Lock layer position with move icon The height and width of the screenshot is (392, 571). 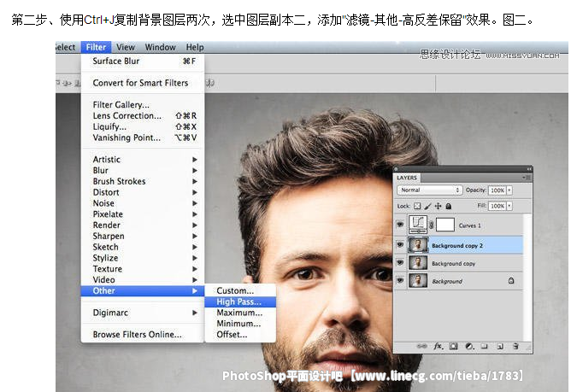point(439,206)
